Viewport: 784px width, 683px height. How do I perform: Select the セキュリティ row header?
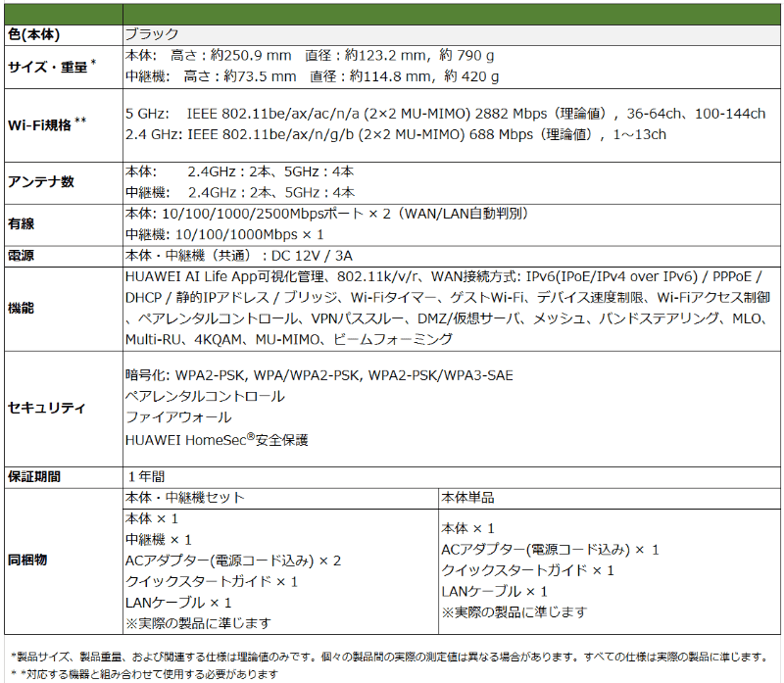pyautogui.click(x=46, y=408)
